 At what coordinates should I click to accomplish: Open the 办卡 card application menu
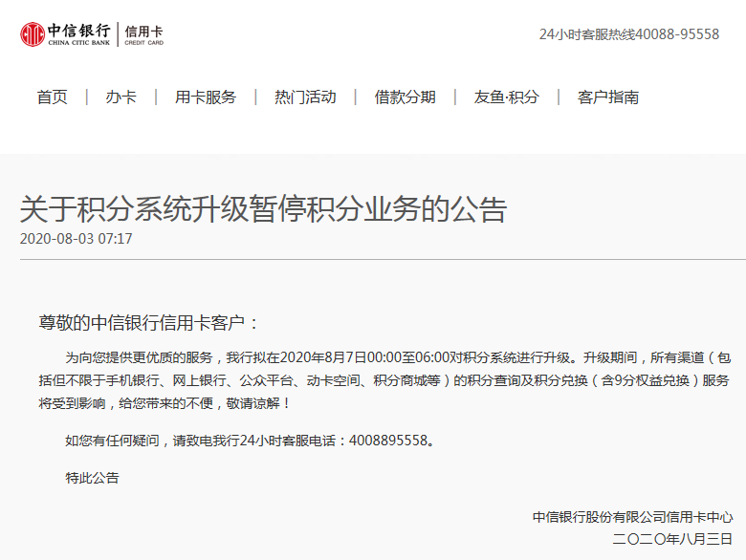[121, 97]
